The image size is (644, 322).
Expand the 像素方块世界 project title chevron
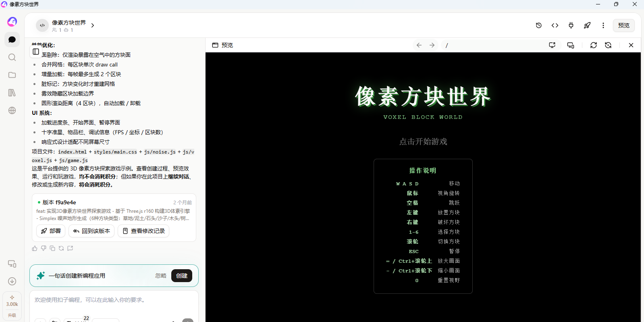tap(93, 25)
